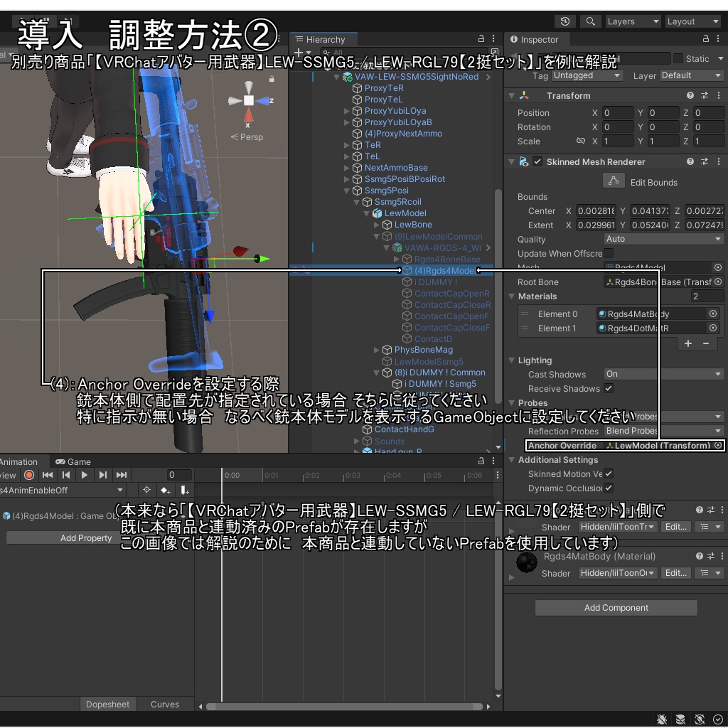Click the add keyframe diamond icon
The height and width of the screenshot is (728, 728).
tap(166, 491)
